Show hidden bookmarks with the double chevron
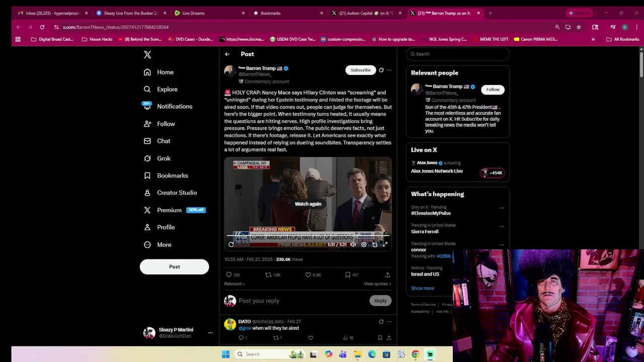The height and width of the screenshot is (362, 644). 593,39
